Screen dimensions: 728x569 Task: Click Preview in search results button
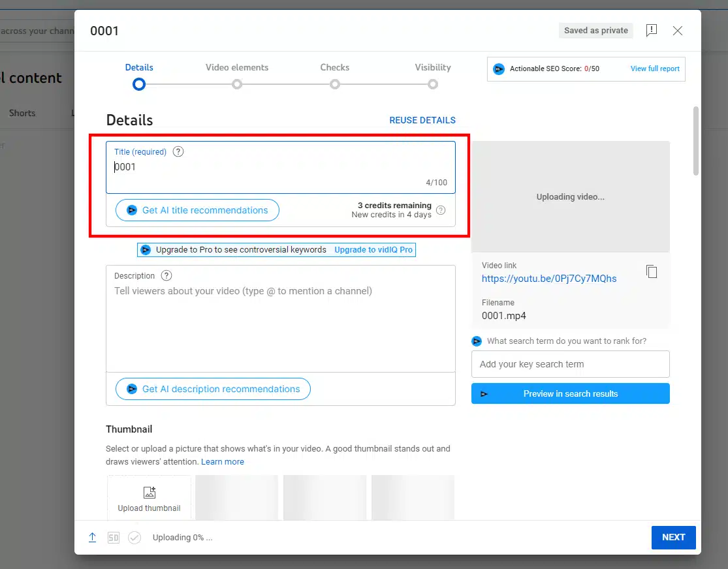click(570, 393)
